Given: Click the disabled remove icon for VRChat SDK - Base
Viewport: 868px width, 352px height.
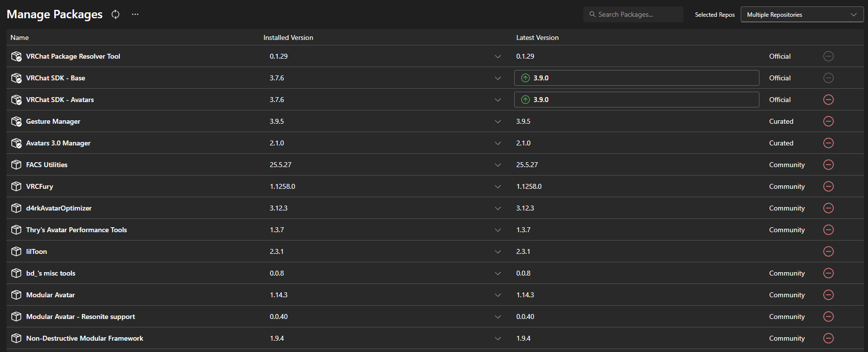Looking at the screenshot, I should (x=829, y=78).
